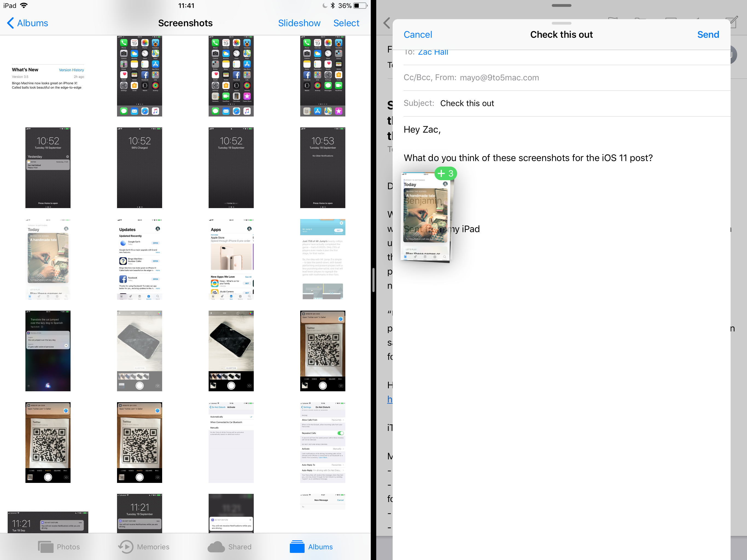Select the App Store screenshots row

[186, 259]
